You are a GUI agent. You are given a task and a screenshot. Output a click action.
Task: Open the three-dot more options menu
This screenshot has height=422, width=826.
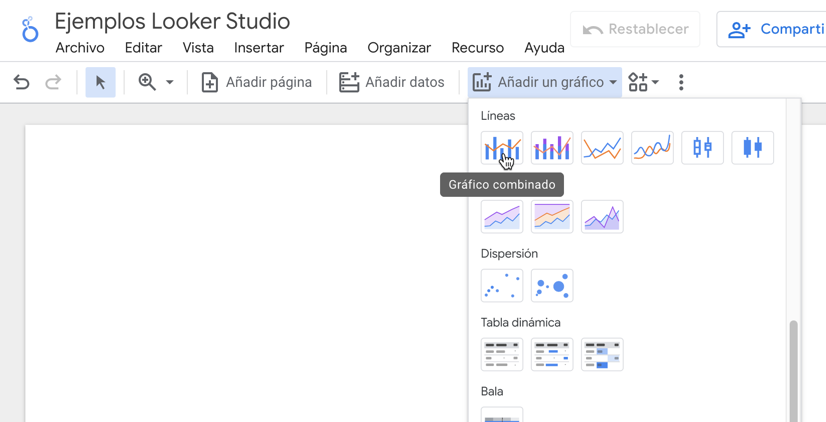pyautogui.click(x=681, y=82)
